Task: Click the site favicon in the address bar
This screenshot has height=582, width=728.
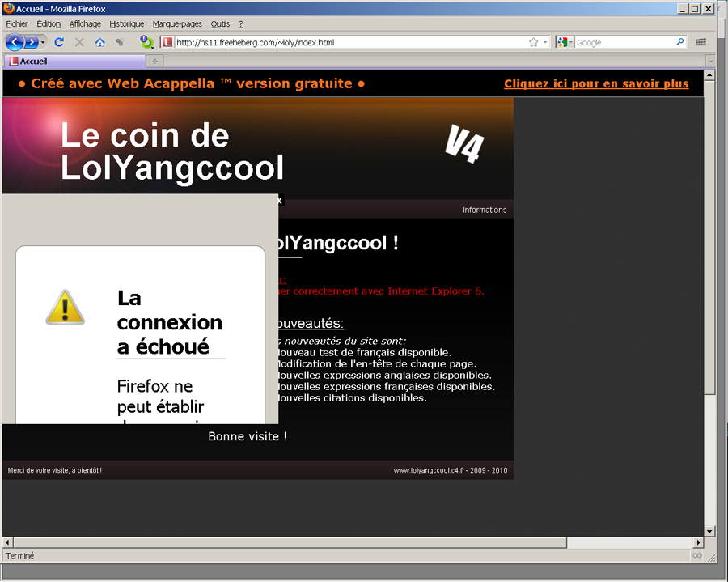Action: click(167, 42)
